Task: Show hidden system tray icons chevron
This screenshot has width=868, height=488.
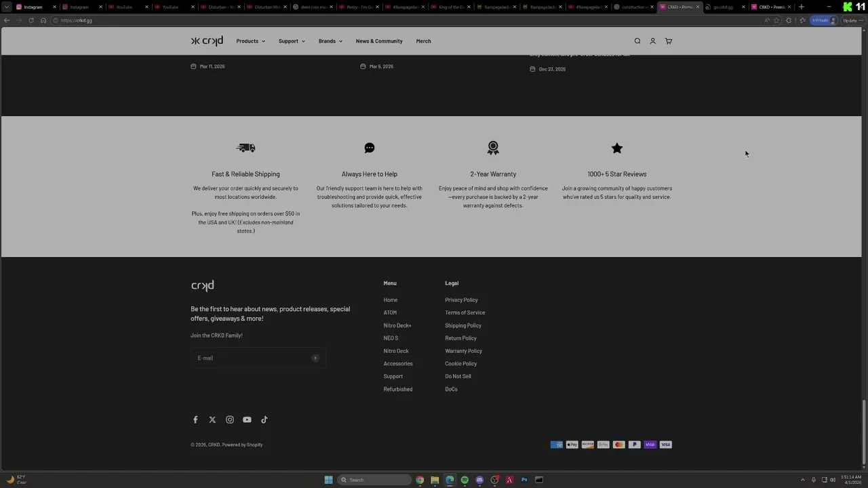Action: click(x=803, y=480)
